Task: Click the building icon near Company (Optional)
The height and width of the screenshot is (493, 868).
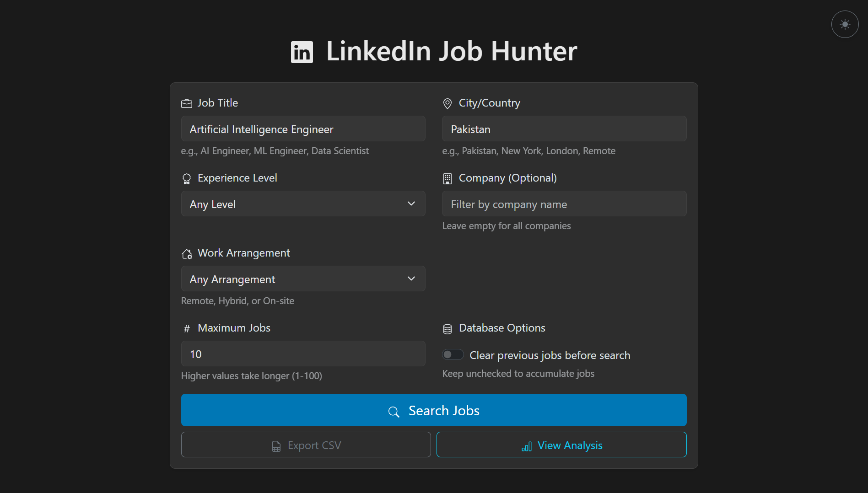Action: [447, 178]
